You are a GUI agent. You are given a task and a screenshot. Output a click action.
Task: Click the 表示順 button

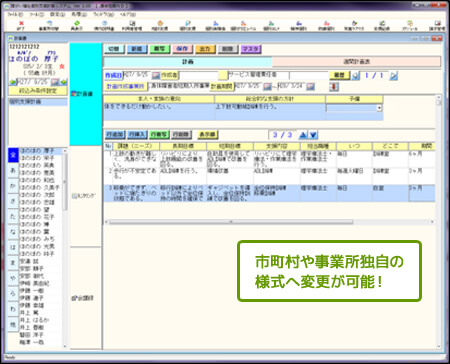click(x=207, y=135)
